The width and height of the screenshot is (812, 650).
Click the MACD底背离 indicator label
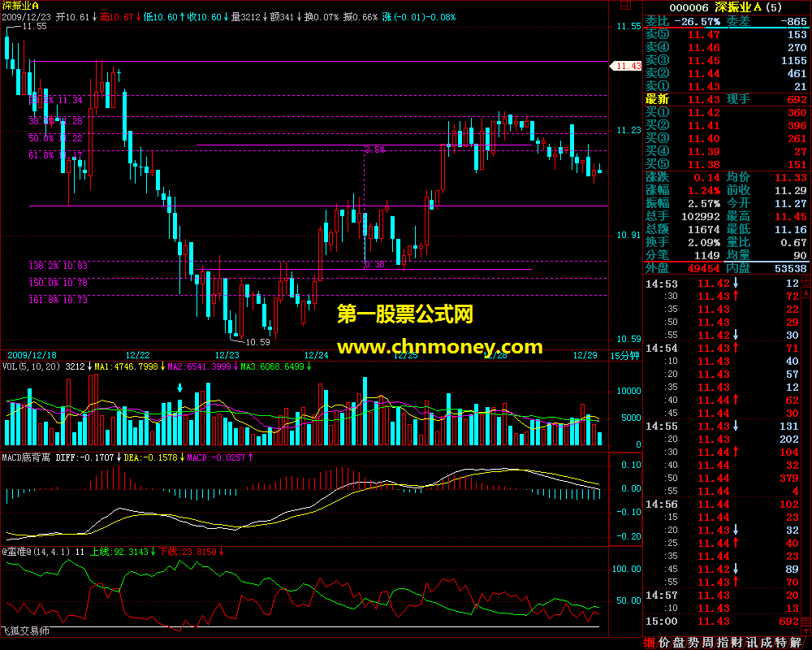pos(26,457)
